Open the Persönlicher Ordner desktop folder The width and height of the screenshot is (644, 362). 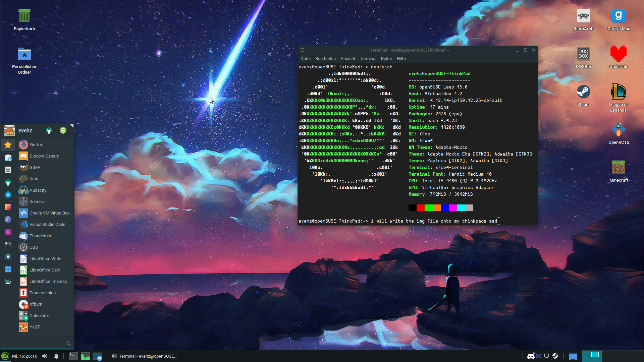[x=24, y=60]
